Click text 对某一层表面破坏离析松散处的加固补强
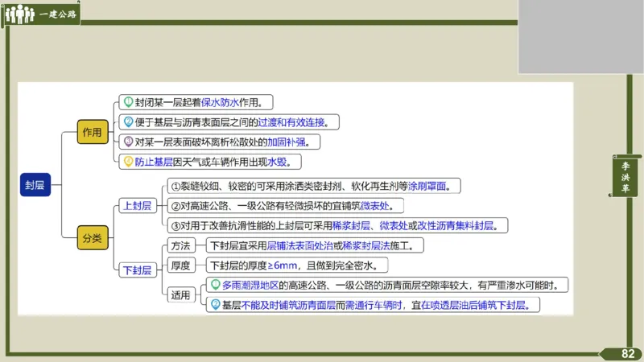The width and height of the screenshot is (644, 362). tap(222, 142)
